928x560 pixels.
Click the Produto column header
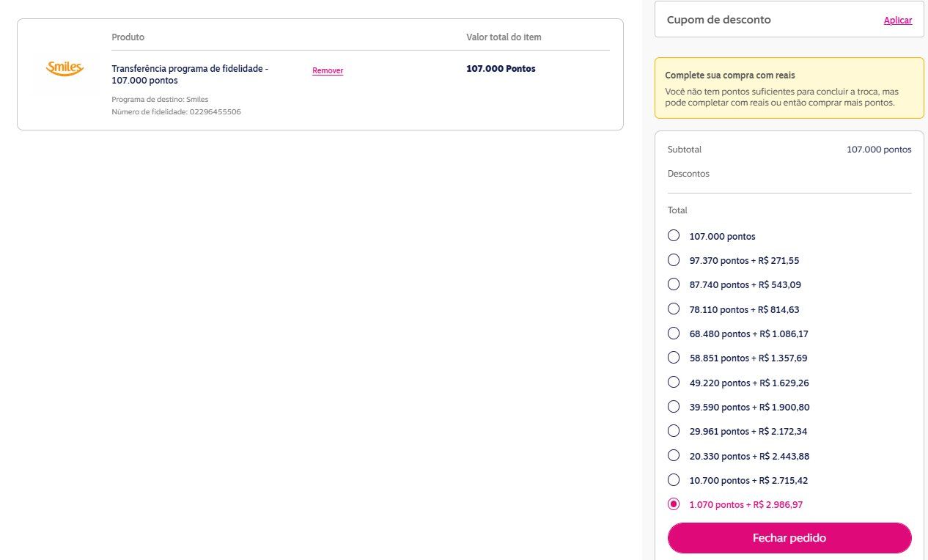click(x=128, y=37)
